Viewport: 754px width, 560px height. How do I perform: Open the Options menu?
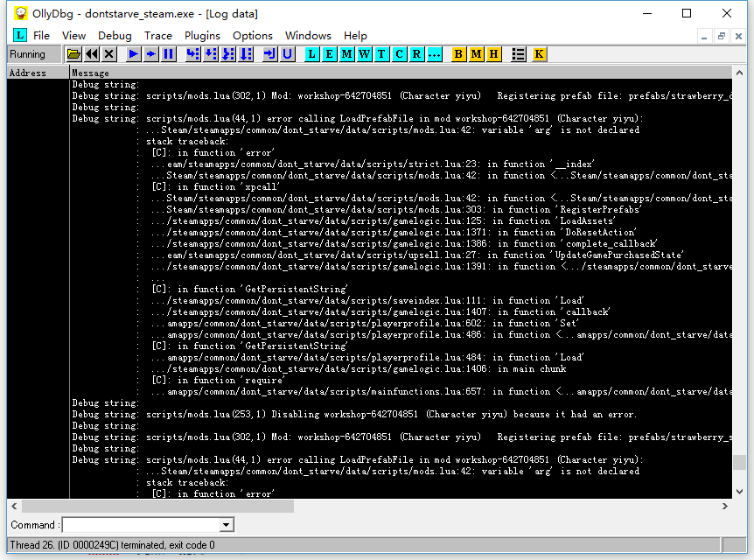click(x=253, y=36)
